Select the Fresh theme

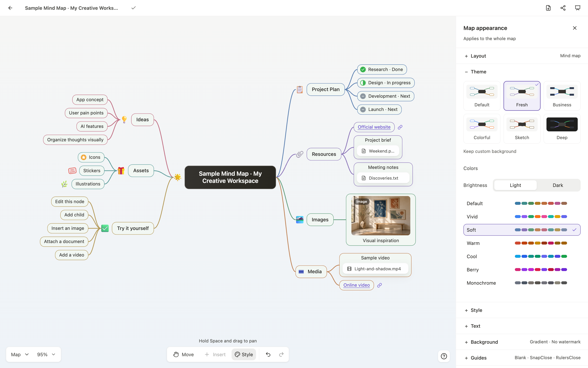pos(522,96)
